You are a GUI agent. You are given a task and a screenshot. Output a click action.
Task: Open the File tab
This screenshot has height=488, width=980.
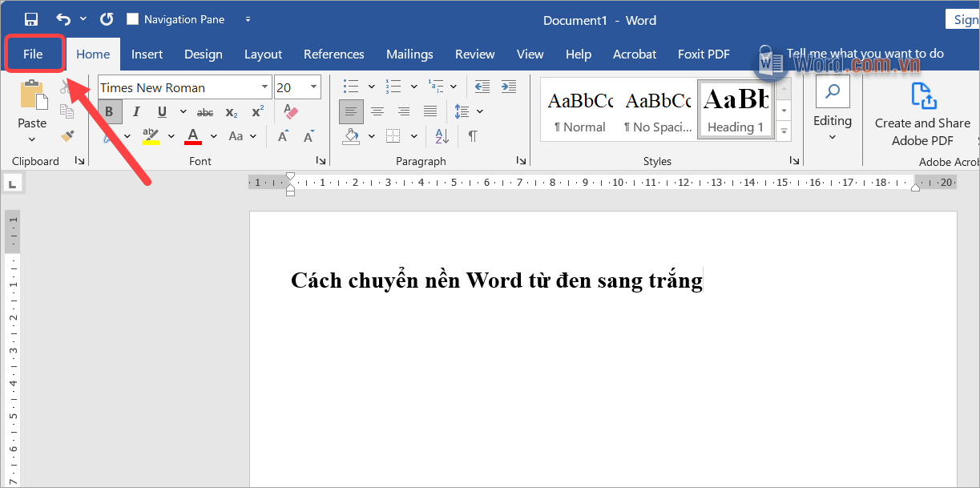tap(33, 54)
